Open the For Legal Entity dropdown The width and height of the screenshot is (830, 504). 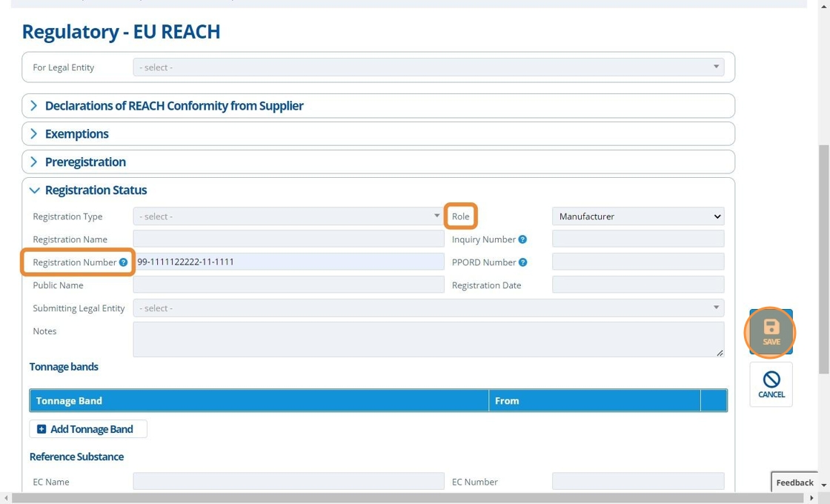[428, 67]
